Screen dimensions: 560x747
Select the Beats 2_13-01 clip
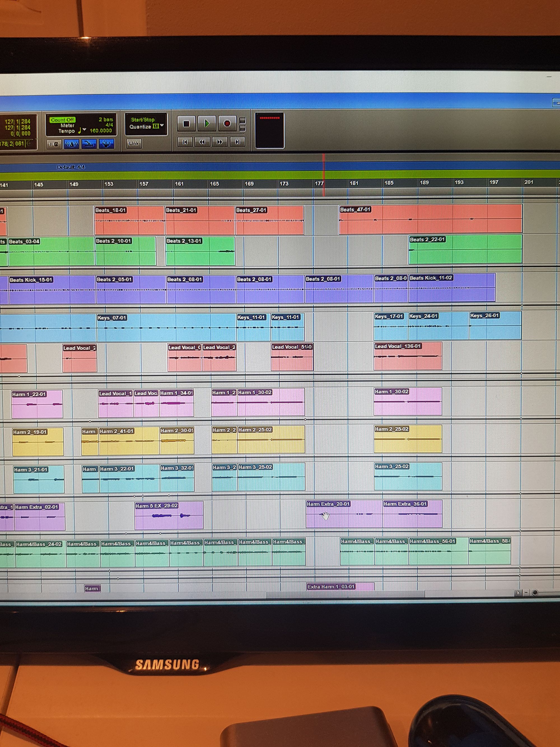(200, 251)
